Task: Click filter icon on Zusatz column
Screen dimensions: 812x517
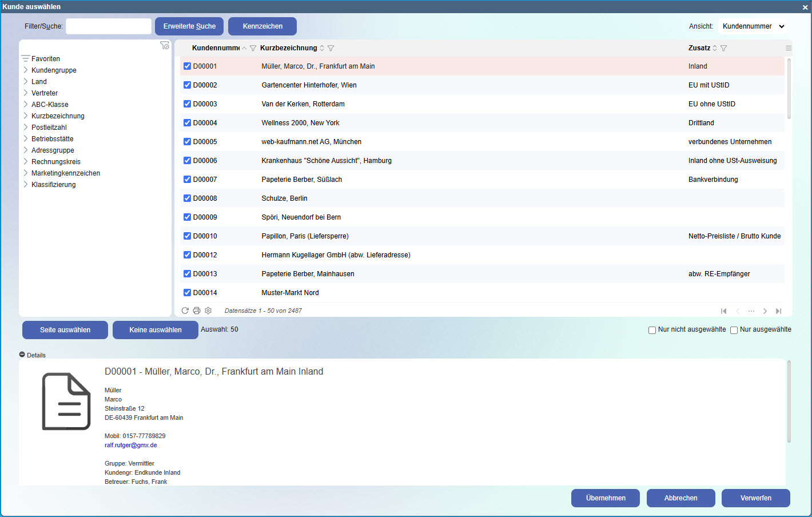Action: tap(723, 48)
